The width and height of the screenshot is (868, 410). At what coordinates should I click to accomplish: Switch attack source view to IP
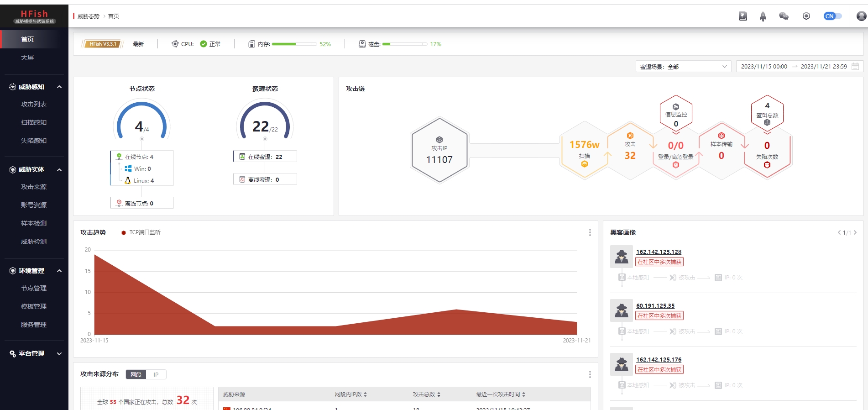coord(156,375)
